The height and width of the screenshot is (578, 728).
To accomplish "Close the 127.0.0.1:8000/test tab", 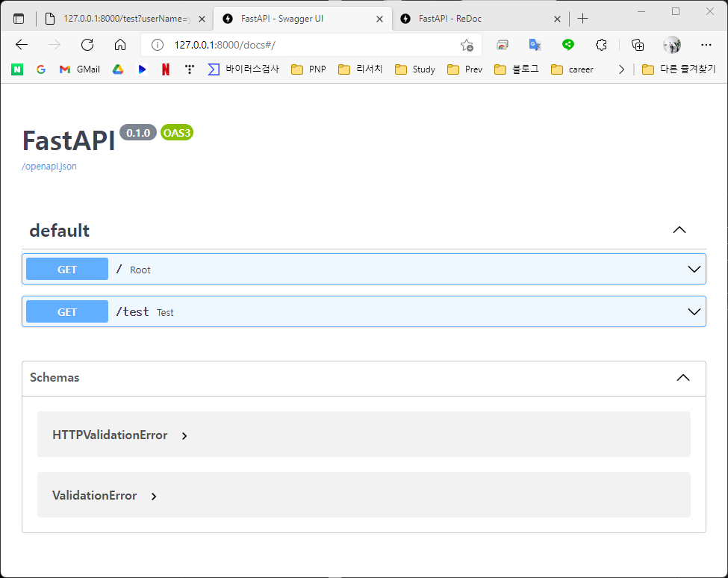I will pos(202,19).
